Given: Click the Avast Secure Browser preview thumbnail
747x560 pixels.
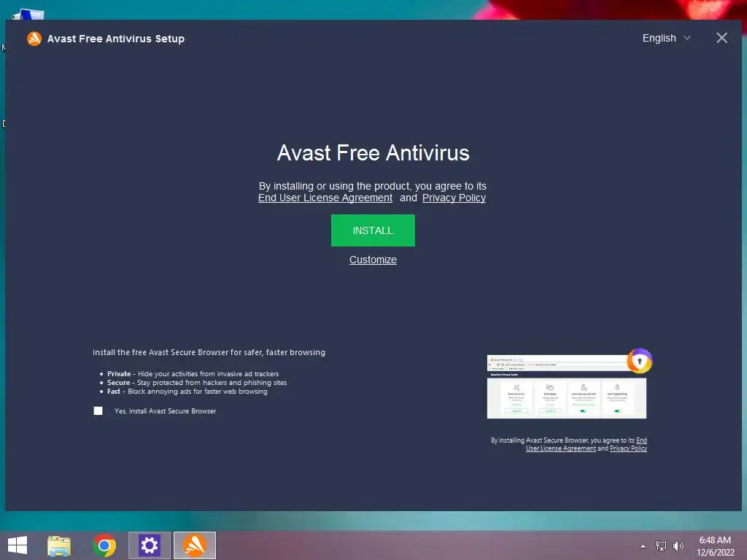Looking at the screenshot, I should click(x=566, y=386).
